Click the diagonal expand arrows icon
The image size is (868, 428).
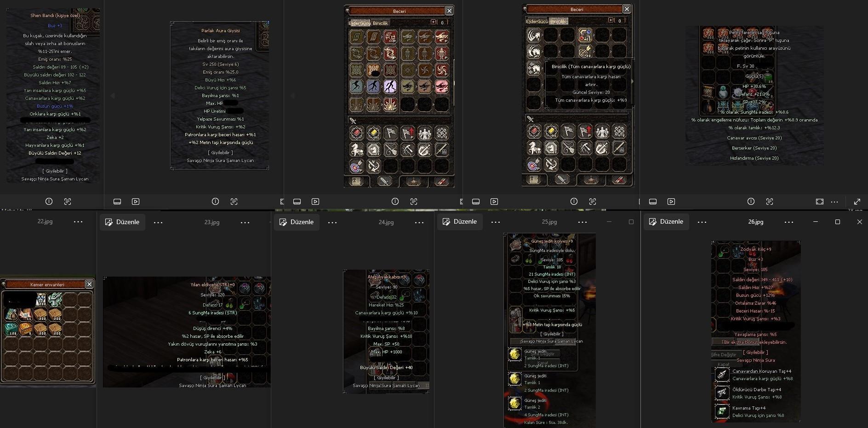(857, 202)
